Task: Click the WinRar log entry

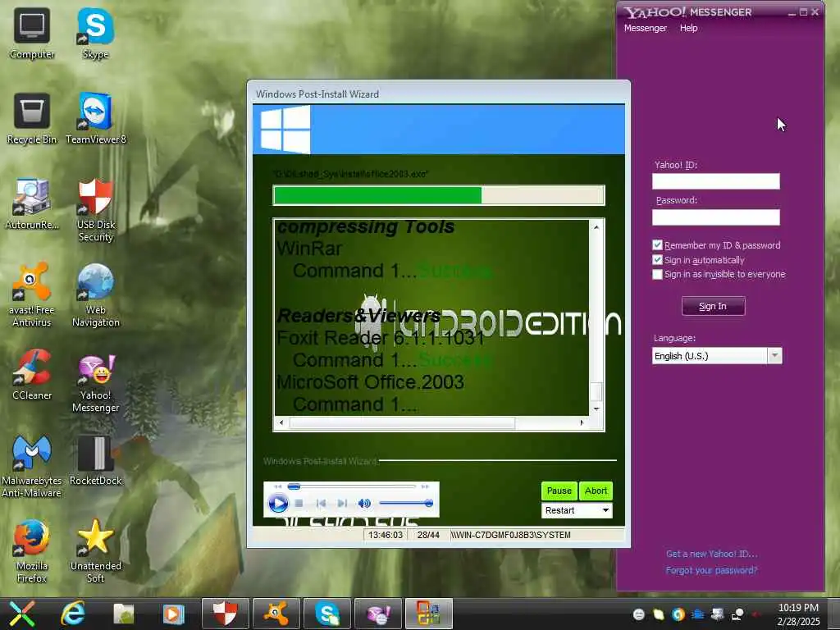Action: (x=309, y=249)
